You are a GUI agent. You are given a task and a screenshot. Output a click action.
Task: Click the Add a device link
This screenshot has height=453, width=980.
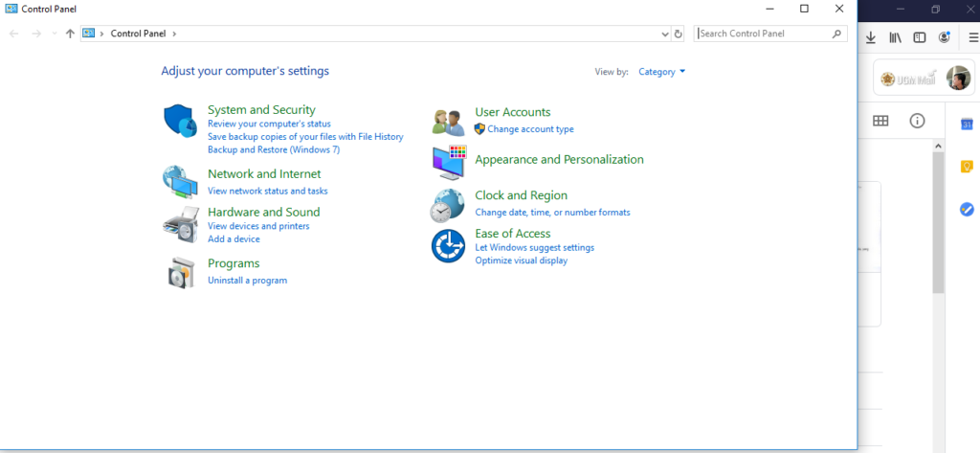234,239
